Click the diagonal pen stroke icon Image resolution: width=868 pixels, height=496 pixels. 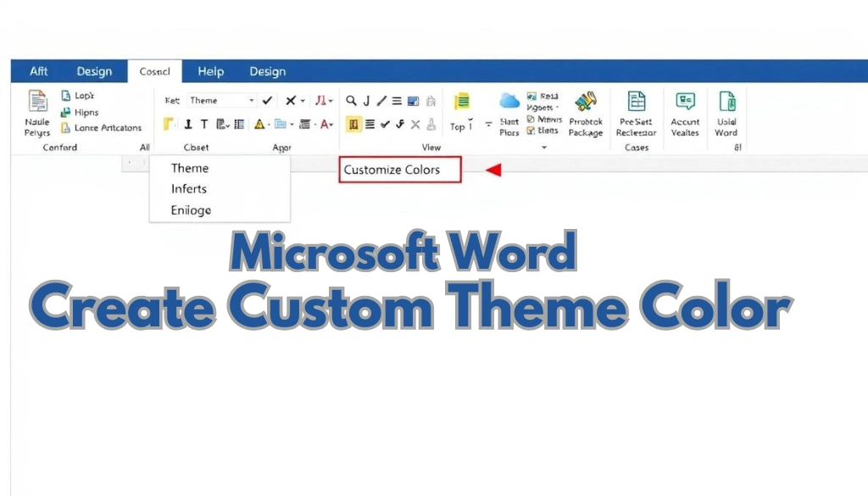381,101
